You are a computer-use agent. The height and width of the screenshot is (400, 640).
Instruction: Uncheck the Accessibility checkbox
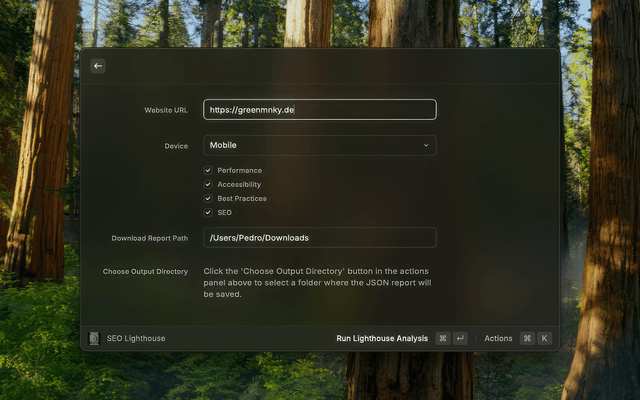[208, 185]
